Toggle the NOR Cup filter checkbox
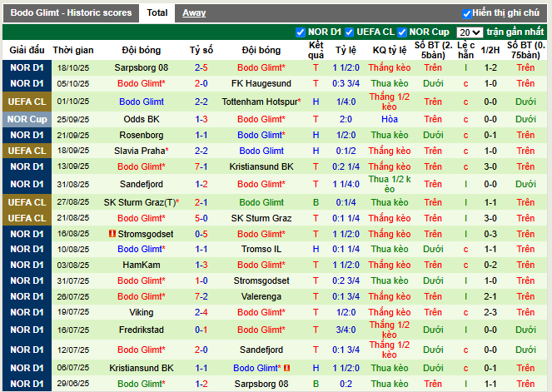552x392 pixels. coord(402,32)
